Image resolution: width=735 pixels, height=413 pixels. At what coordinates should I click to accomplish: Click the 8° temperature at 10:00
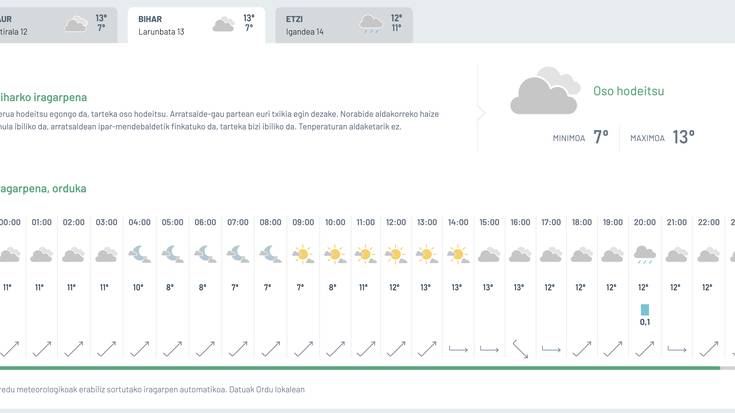(x=332, y=287)
